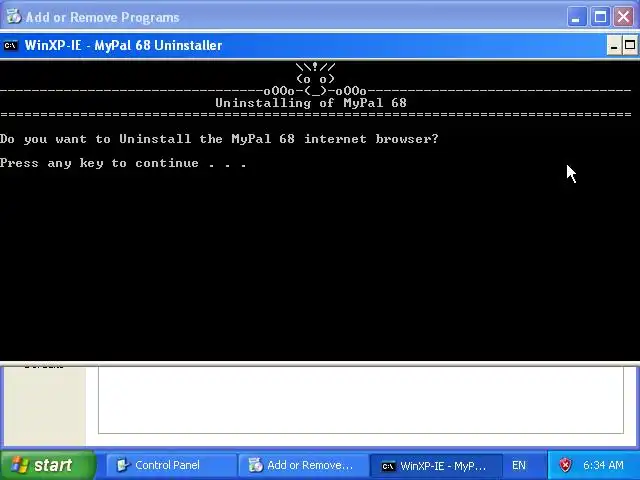Maximize the Add or Remove Programs window
Viewport: 640px width, 480px height.
tap(600, 17)
